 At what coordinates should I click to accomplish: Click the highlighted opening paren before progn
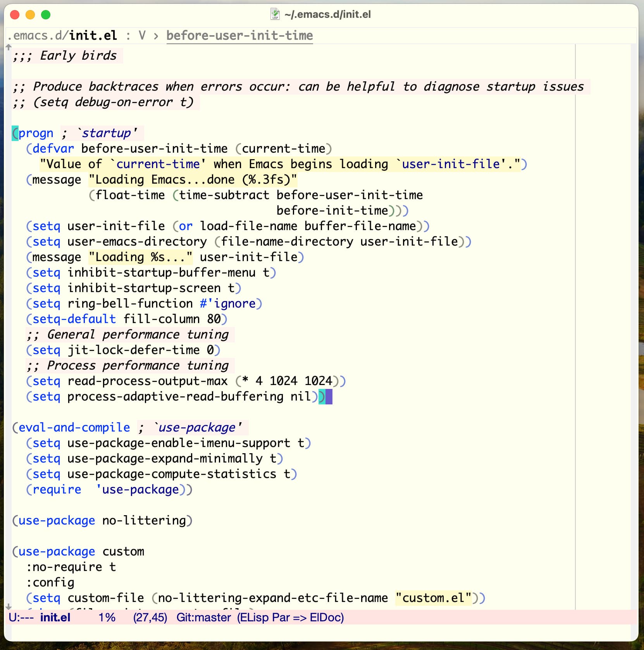15,133
